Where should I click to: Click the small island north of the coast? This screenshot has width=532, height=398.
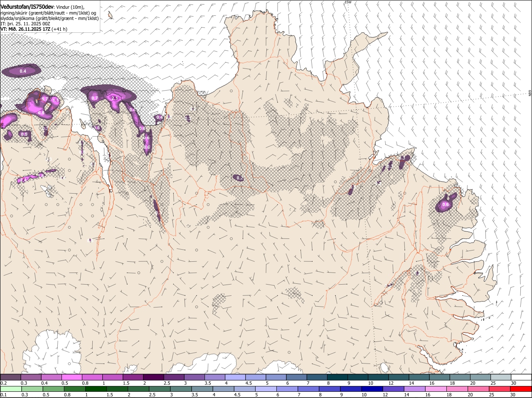point(110,15)
